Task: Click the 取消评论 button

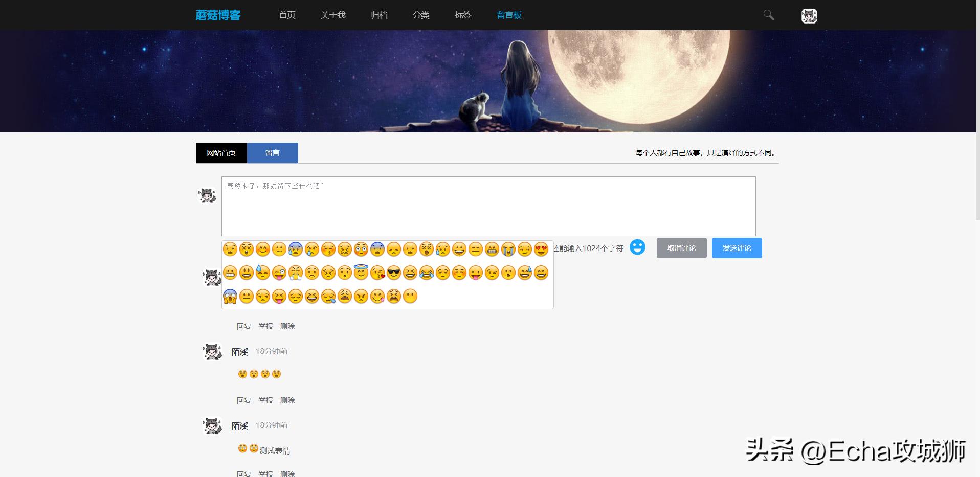Action: coord(681,247)
